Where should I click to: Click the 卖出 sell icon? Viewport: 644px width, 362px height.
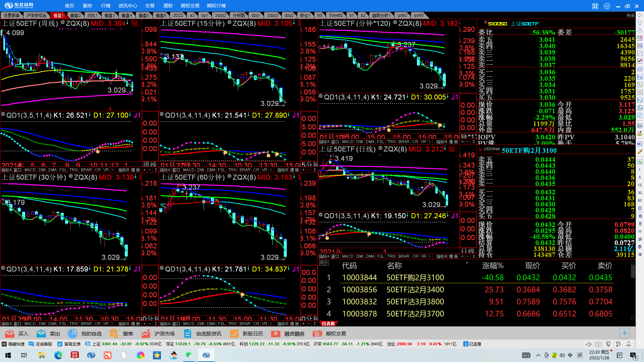click(x=41, y=334)
